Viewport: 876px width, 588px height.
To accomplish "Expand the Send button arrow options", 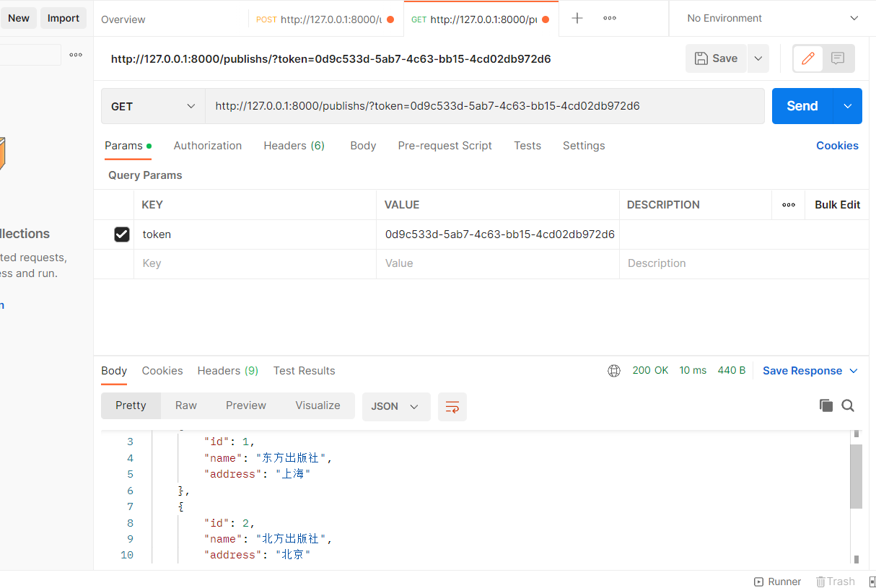I will [x=848, y=106].
